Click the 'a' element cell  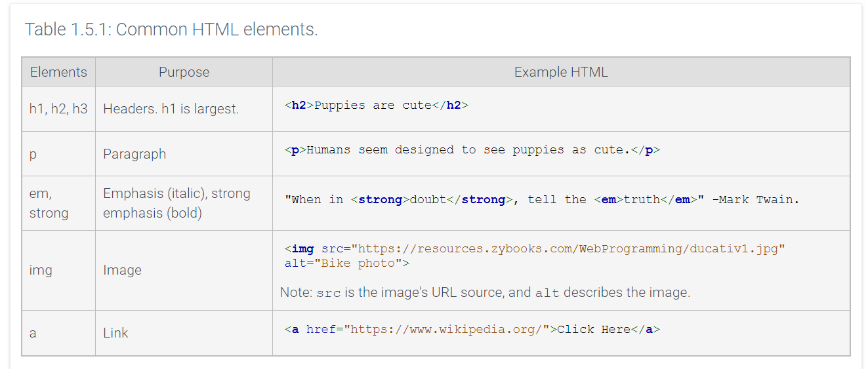click(33, 333)
